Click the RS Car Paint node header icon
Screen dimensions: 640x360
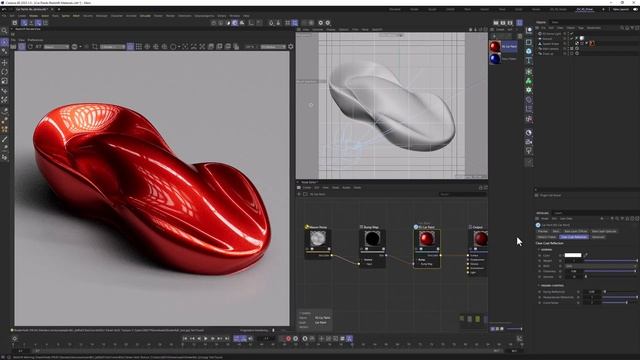[x=416, y=227]
